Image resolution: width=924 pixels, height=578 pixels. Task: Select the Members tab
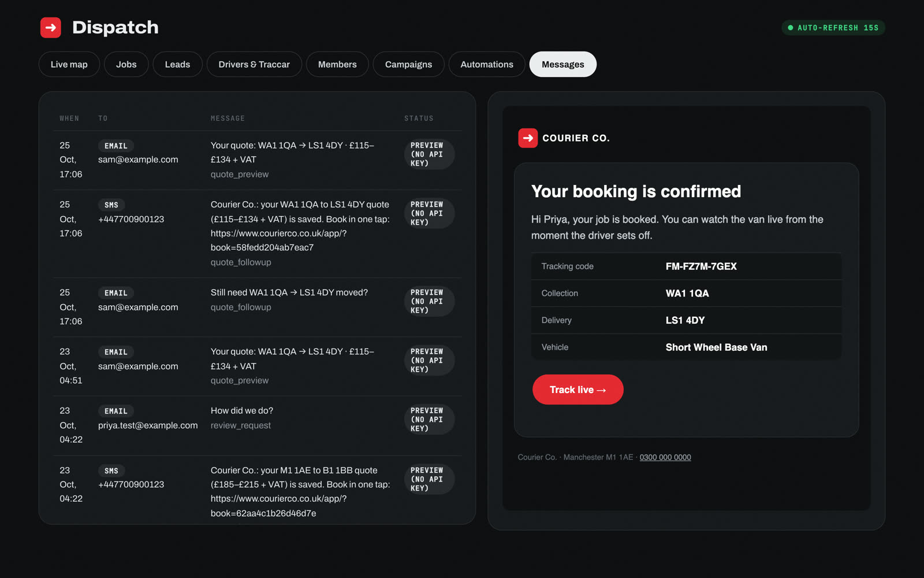tap(337, 64)
